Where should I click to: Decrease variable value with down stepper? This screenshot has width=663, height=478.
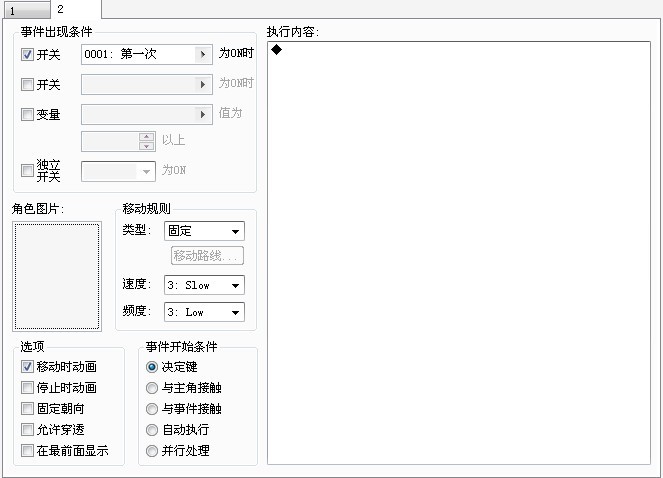[x=146, y=146]
